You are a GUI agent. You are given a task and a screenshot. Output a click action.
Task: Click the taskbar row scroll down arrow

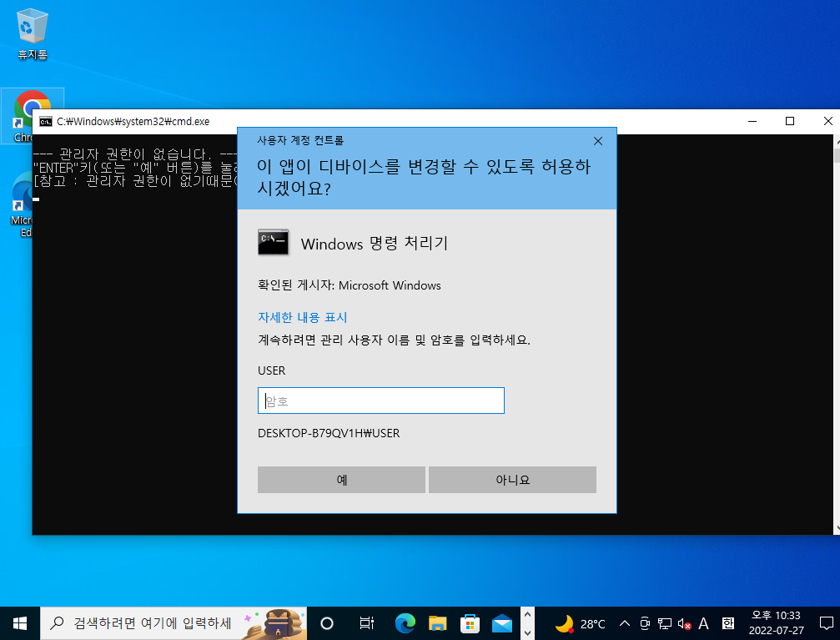coord(527,632)
